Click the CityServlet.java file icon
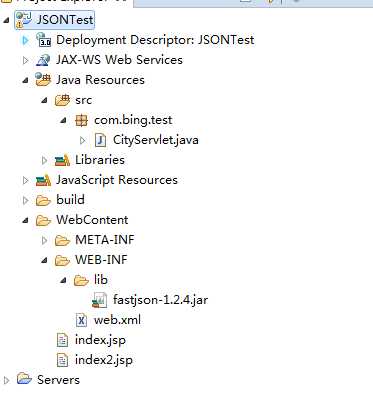The width and height of the screenshot is (373, 394). [x=100, y=140]
